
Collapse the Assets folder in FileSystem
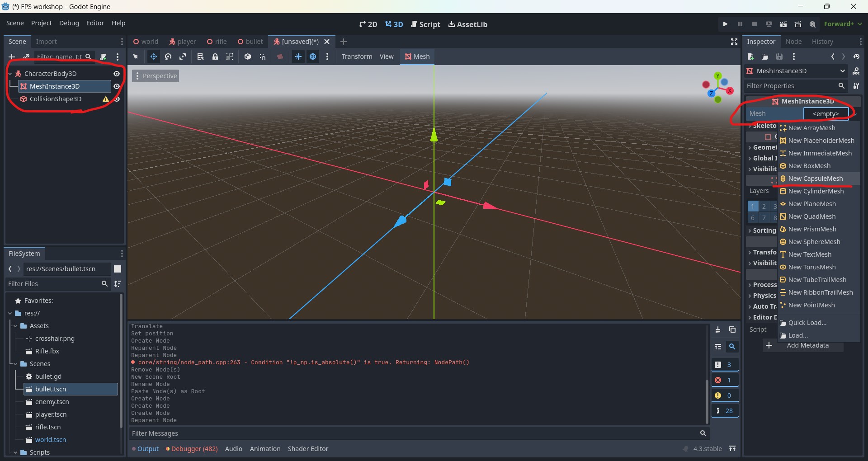click(x=16, y=326)
